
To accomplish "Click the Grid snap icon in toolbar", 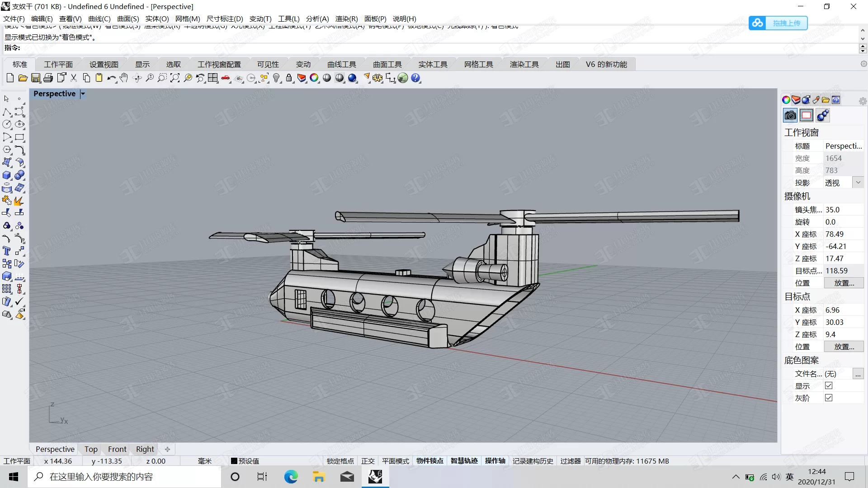I will click(239, 78).
